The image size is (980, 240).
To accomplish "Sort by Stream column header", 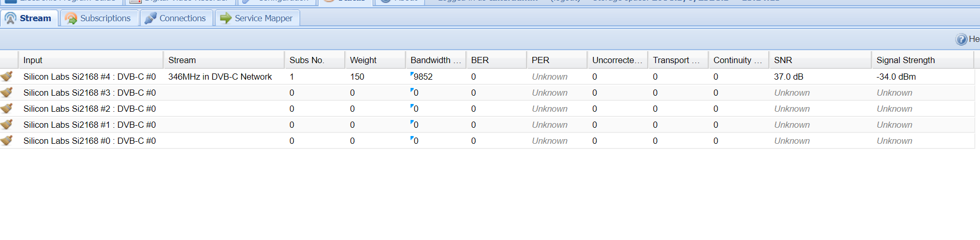I will point(224,60).
